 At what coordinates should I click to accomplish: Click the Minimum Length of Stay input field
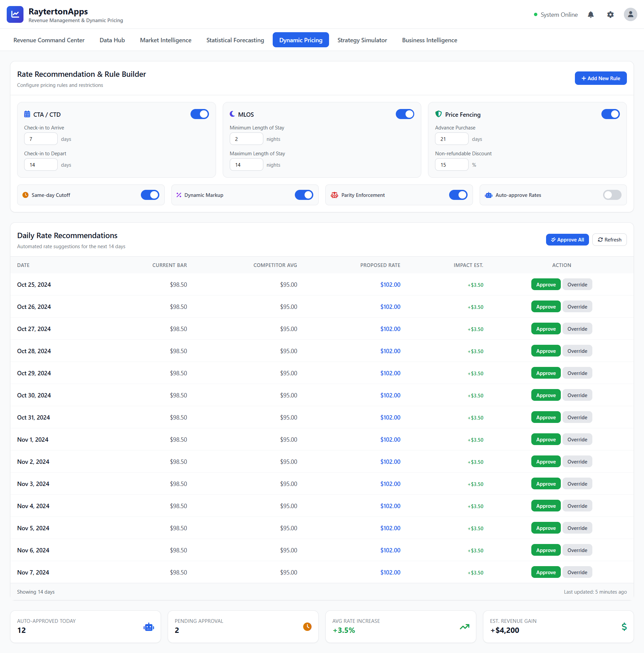[246, 139]
